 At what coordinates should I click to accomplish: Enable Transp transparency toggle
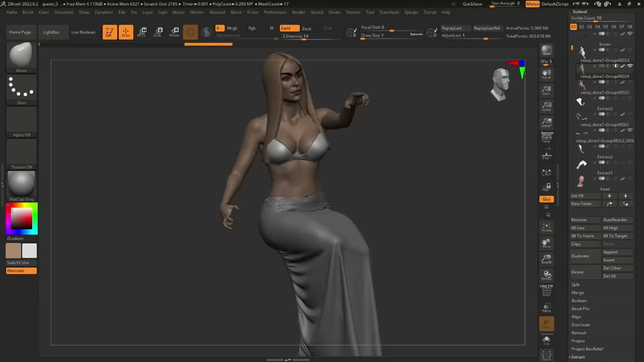pyautogui.click(x=546, y=308)
